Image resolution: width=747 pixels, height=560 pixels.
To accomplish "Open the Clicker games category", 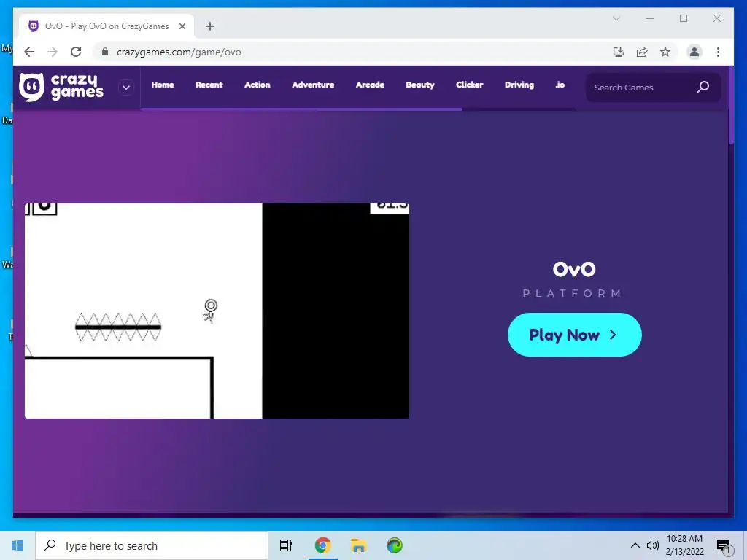I will click(470, 85).
